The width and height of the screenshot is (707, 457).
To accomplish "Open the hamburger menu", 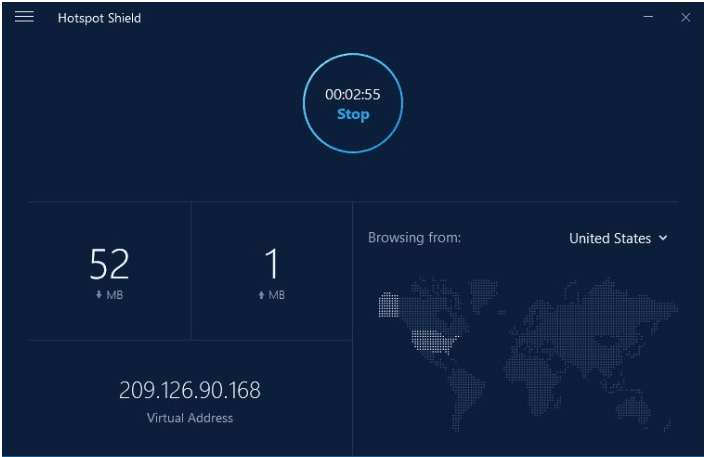I will click(24, 17).
